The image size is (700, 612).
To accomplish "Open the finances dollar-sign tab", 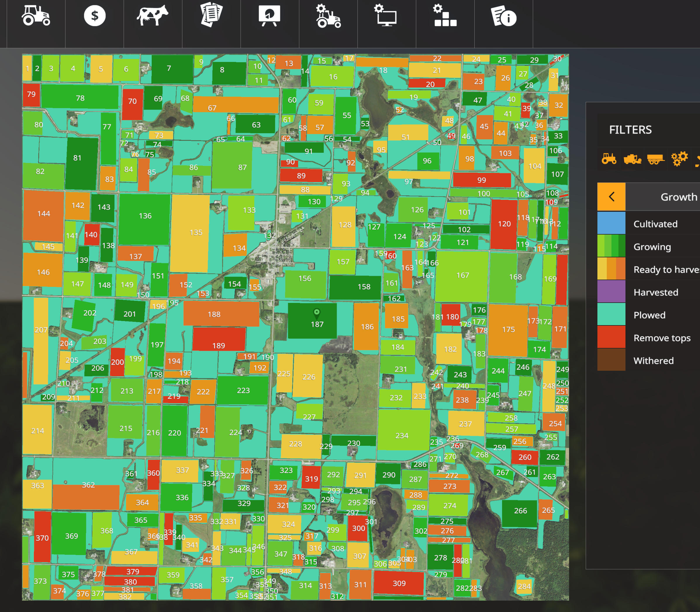I will tap(95, 16).
